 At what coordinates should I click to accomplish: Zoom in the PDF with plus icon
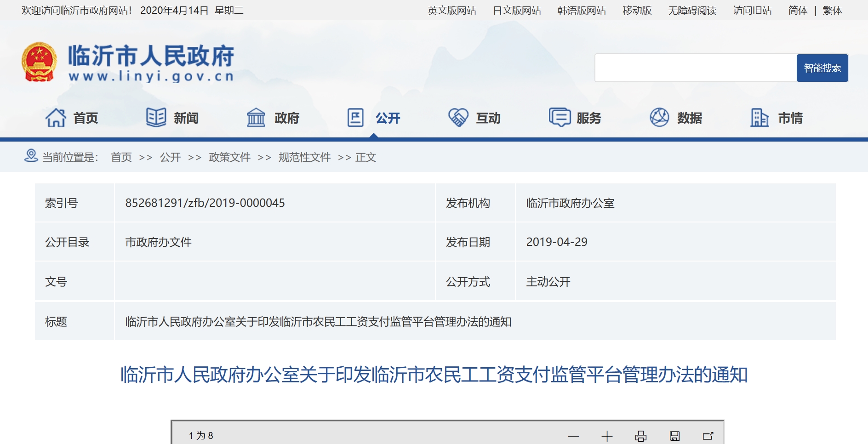[607, 436]
